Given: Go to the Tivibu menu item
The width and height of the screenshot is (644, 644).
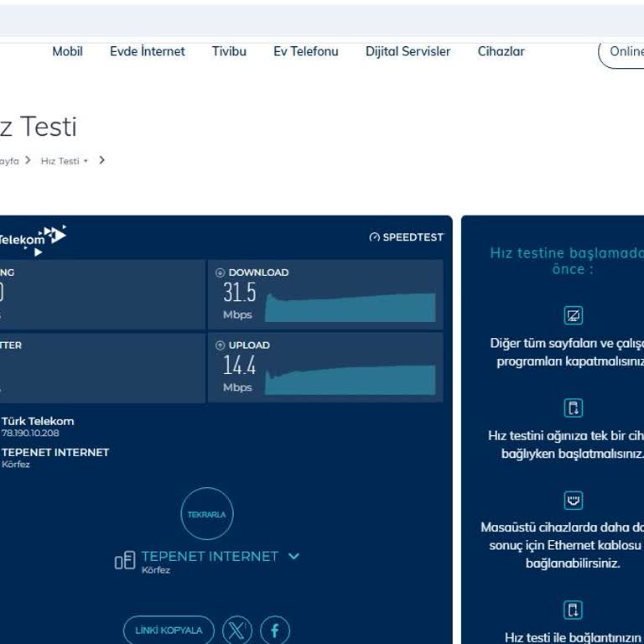Looking at the screenshot, I should tap(229, 51).
